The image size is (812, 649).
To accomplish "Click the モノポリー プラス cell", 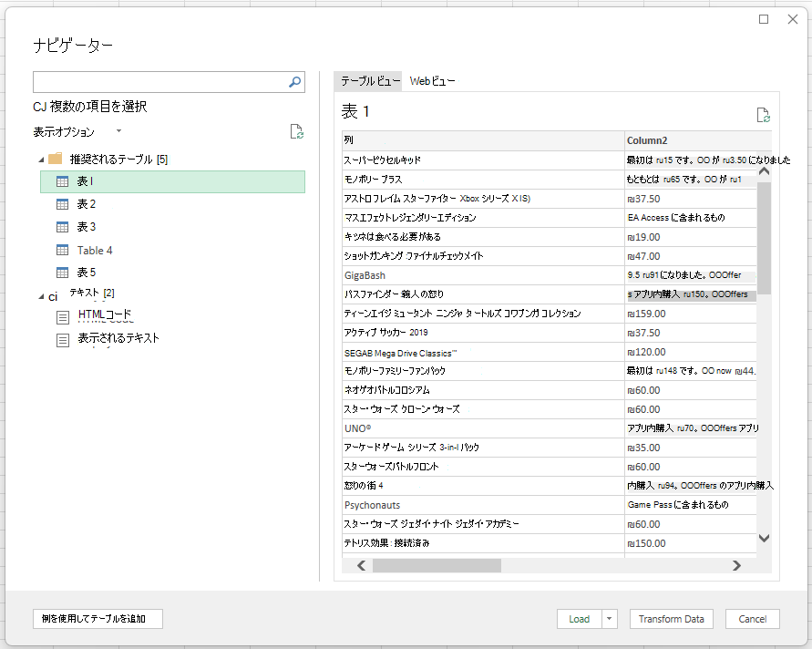I will click(x=483, y=180).
